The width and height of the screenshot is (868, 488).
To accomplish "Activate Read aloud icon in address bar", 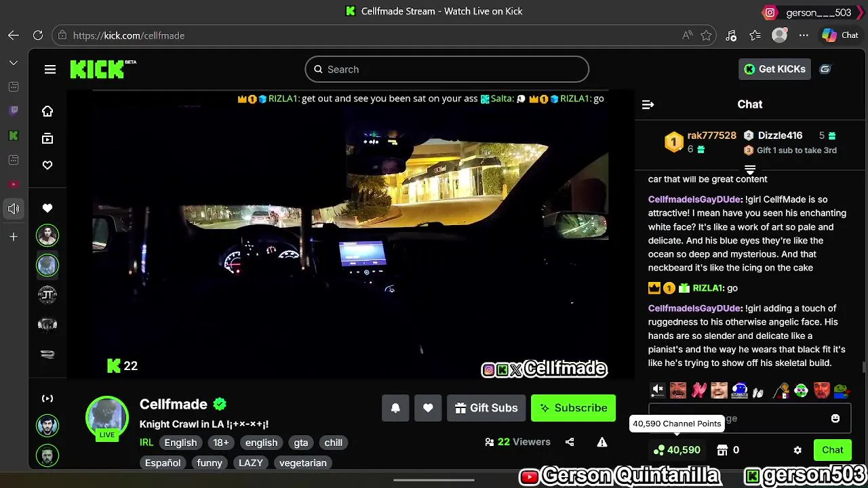I will [687, 35].
